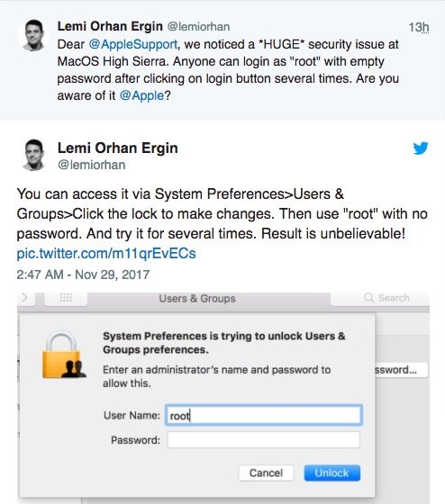Open the Lemi Orhan Ergin name in the main tweet
Viewport: 445px width, 504px height.
pyautogui.click(x=117, y=148)
